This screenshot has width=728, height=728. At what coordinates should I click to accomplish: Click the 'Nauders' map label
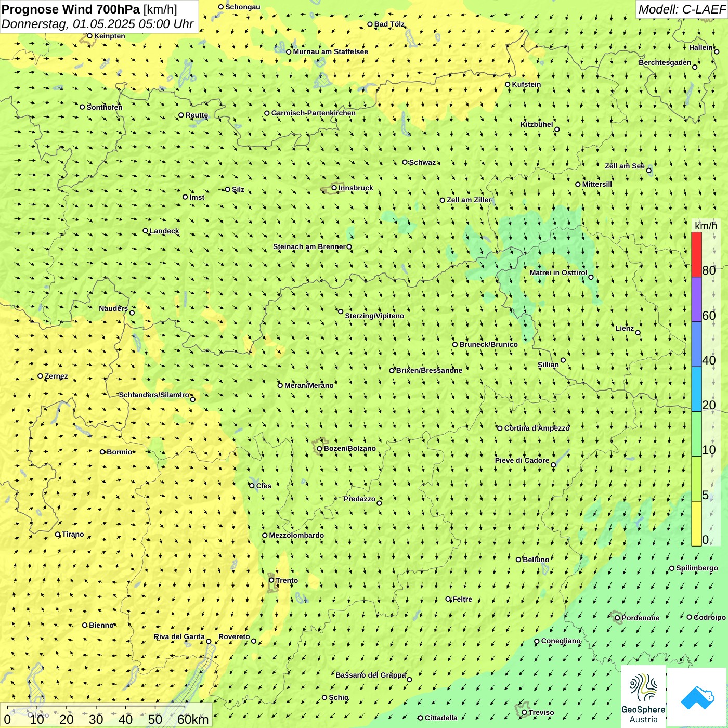[x=113, y=308]
